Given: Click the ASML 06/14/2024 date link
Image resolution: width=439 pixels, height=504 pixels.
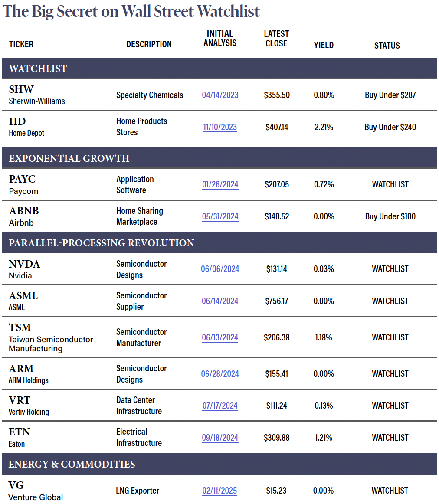Looking at the screenshot, I should coord(220,301).
